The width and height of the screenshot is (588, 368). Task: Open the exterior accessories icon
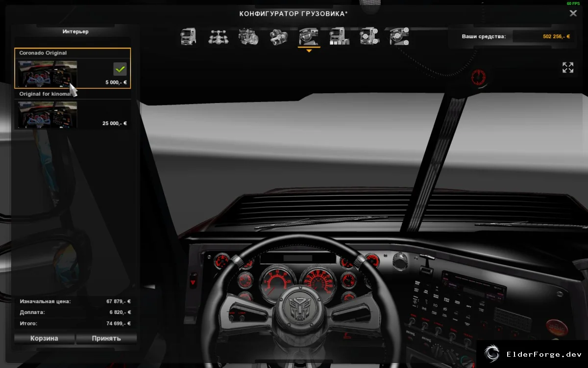(369, 37)
